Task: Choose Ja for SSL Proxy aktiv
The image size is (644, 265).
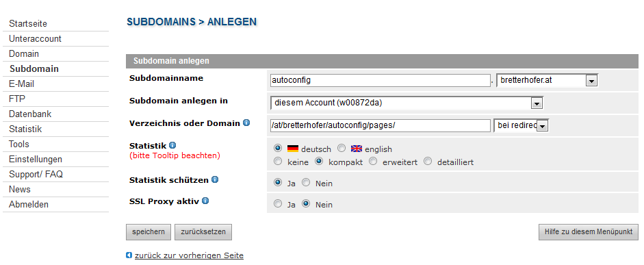Action: [x=278, y=203]
